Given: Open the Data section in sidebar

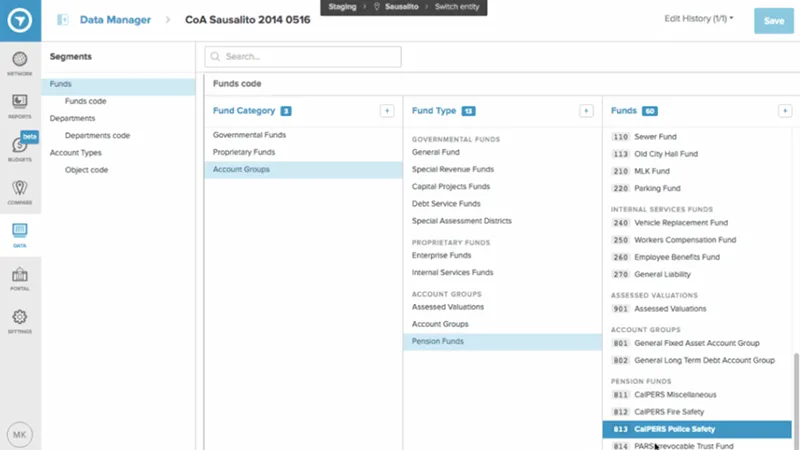Looking at the screenshot, I should pos(20,235).
